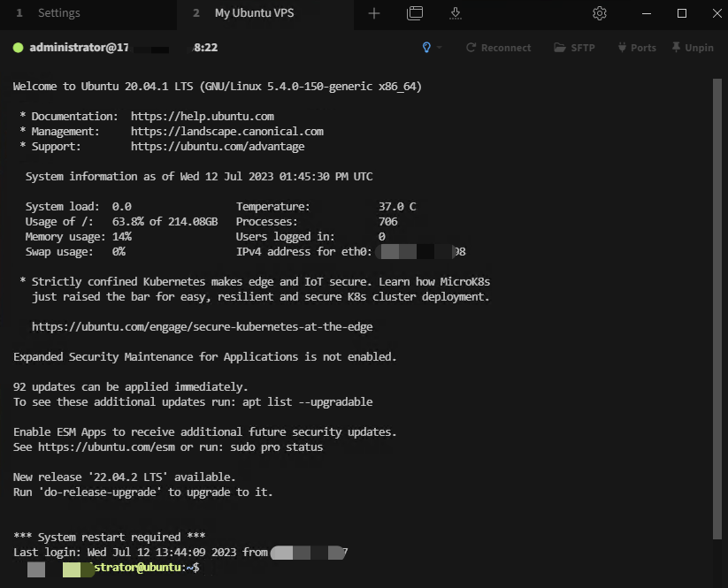Click the 'do-release-upgrade' command text

pyautogui.click(x=100, y=492)
